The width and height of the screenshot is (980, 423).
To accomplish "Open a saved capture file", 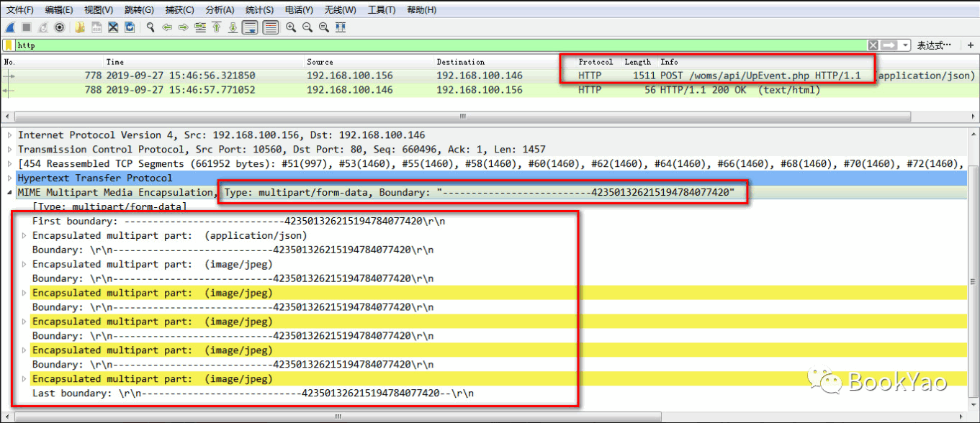I will (x=79, y=27).
